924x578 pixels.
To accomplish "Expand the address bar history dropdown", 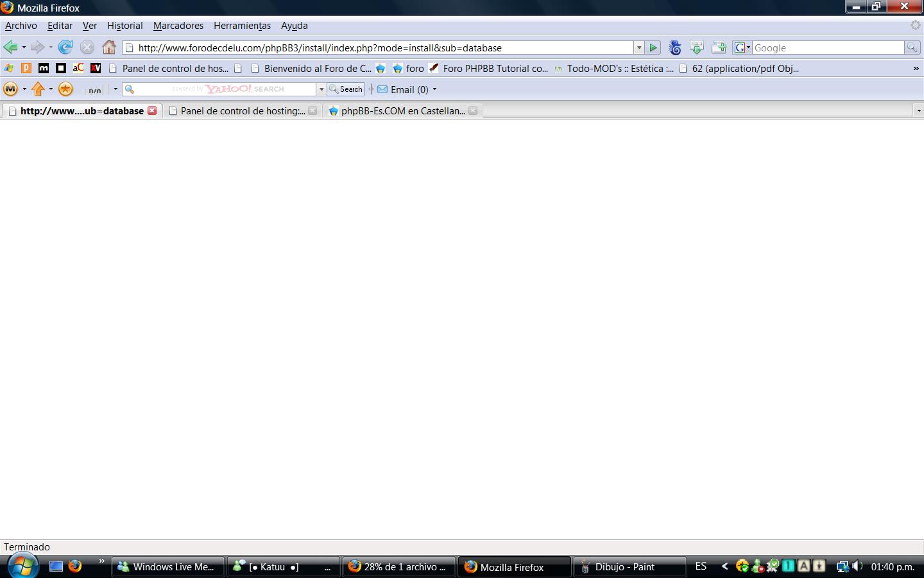I will coord(638,48).
